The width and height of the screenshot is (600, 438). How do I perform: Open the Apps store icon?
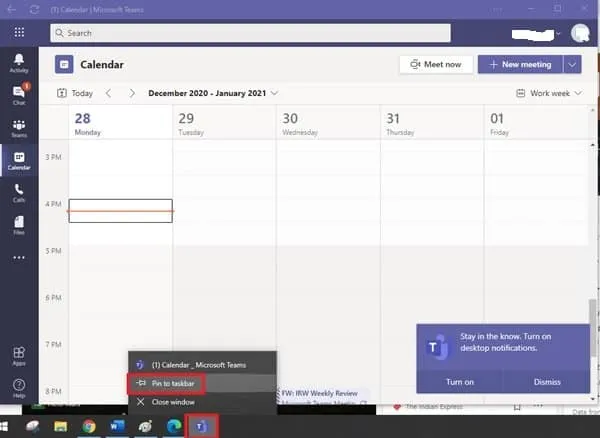coord(18,355)
